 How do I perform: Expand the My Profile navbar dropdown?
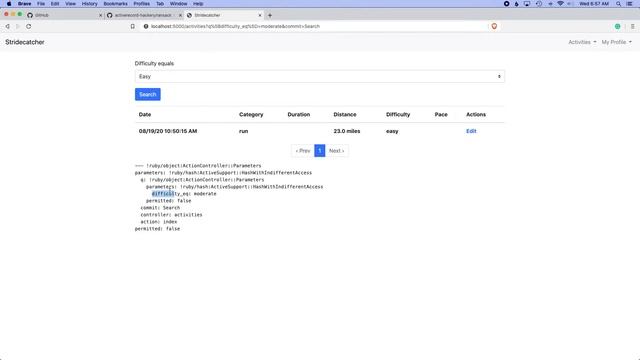coord(616,42)
